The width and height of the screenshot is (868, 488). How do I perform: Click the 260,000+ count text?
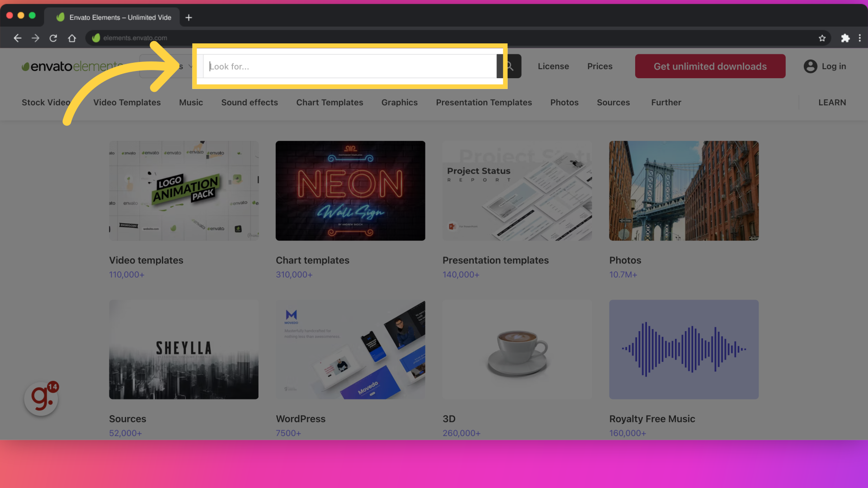[461, 433]
